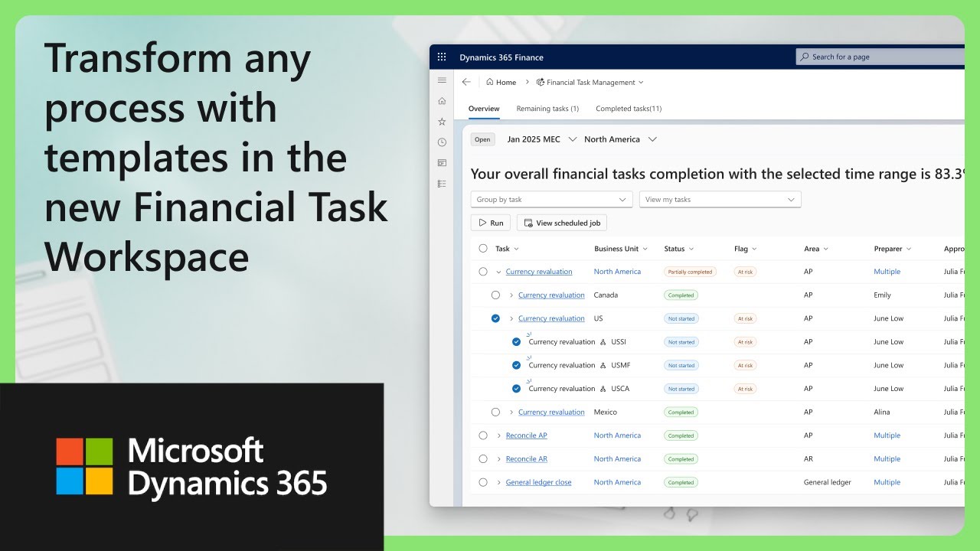Uncheck the US Currency revaluation row
The height and width of the screenshot is (551, 980).
coord(495,318)
